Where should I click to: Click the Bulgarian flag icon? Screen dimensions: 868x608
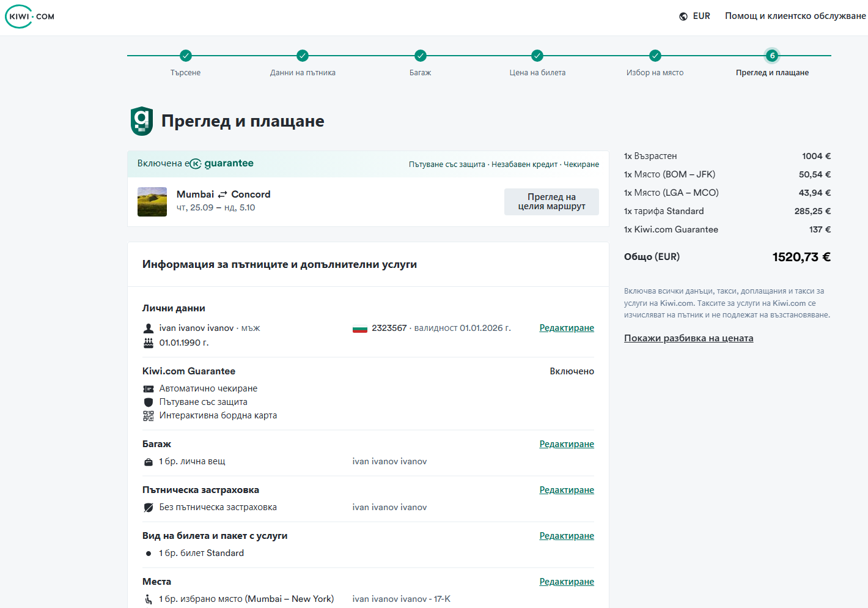coord(360,328)
